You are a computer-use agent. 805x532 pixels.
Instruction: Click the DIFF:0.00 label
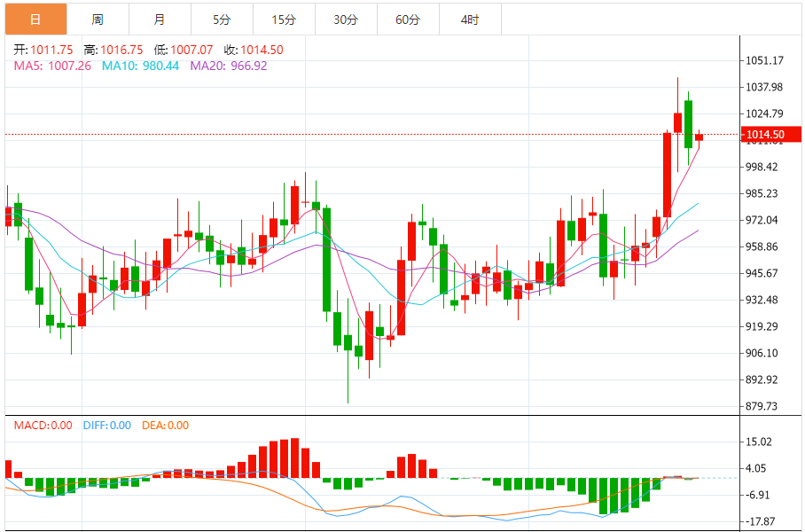point(106,426)
